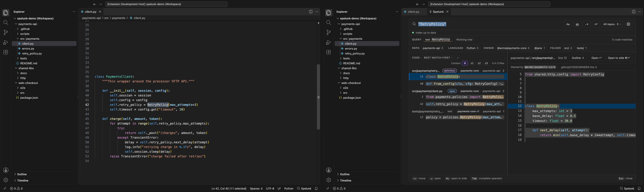The image size is (644, 192).
Task: Click Spelunk status bar item in left window
Action: 304,188
